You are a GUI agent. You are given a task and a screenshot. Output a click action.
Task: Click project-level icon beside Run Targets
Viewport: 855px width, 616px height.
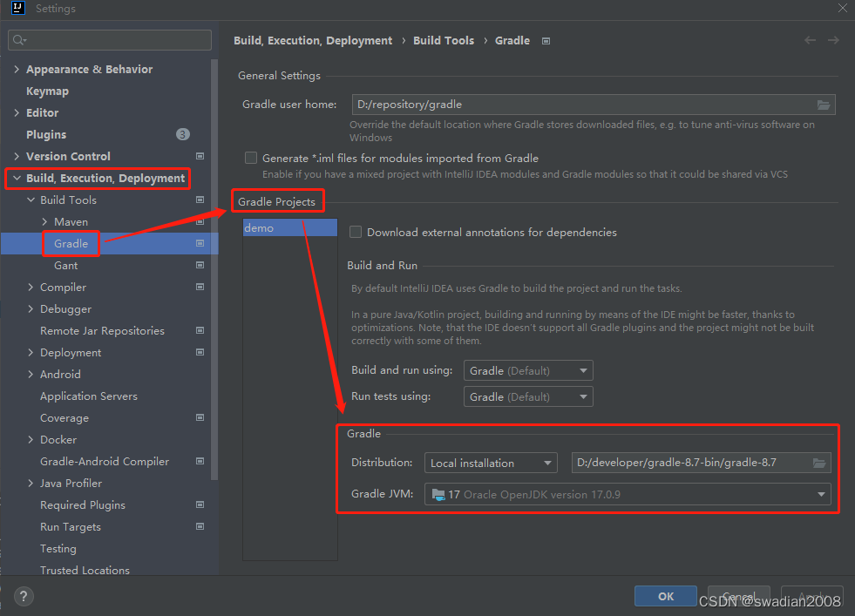[200, 527]
